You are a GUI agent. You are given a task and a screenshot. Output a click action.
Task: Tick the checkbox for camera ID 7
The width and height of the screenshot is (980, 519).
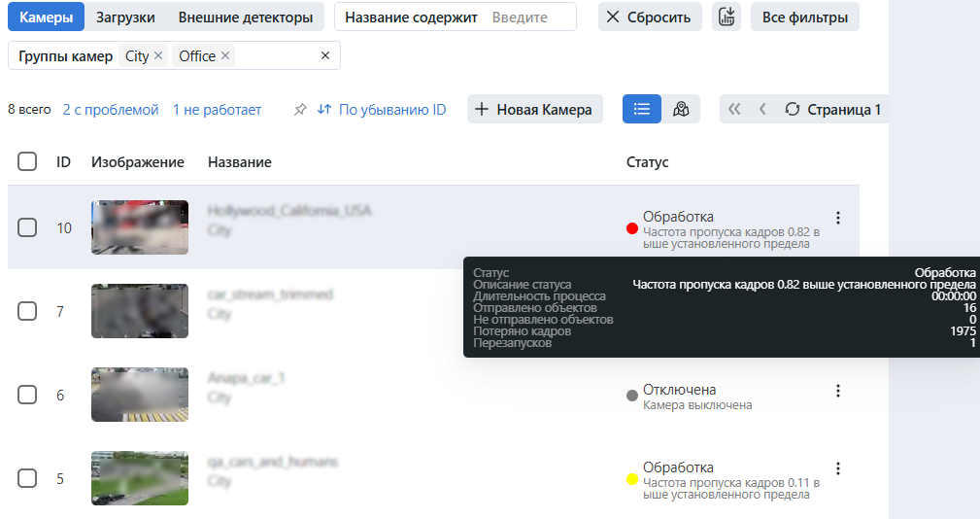tap(27, 311)
